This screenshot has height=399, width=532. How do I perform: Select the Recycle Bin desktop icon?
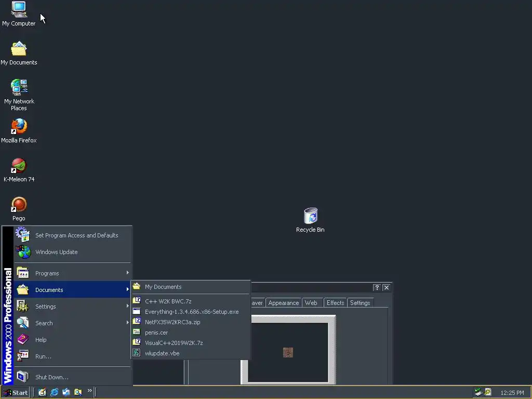click(x=310, y=220)
